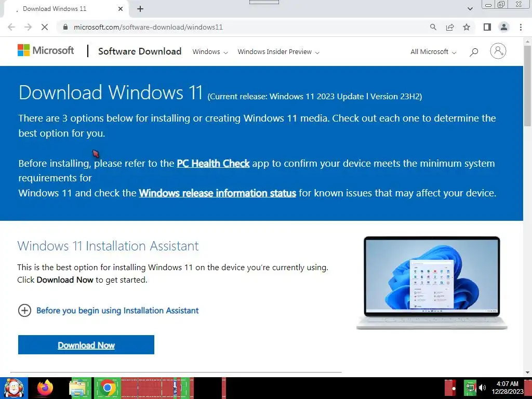The width and height of the screenshot is (532, 399).
Task: Click the Windows 11 laptop image
Action: pos(432,283)
